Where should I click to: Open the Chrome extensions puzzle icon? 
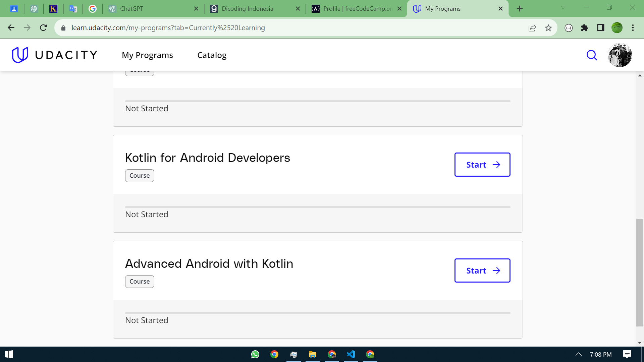pyautogui.click(x=585, y=28)
